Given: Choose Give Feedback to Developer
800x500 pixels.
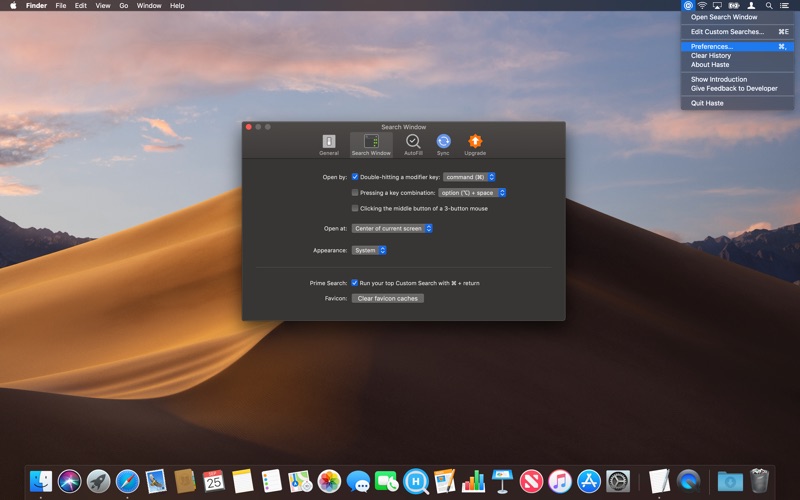Looking at the screenshot, I should point(737,88).
